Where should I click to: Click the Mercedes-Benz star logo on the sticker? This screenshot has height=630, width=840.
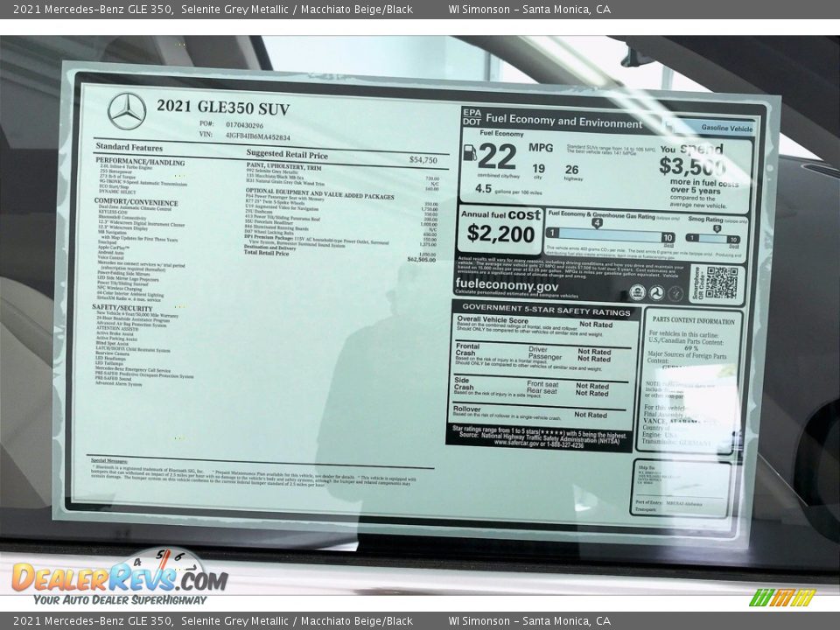(127, 111)
